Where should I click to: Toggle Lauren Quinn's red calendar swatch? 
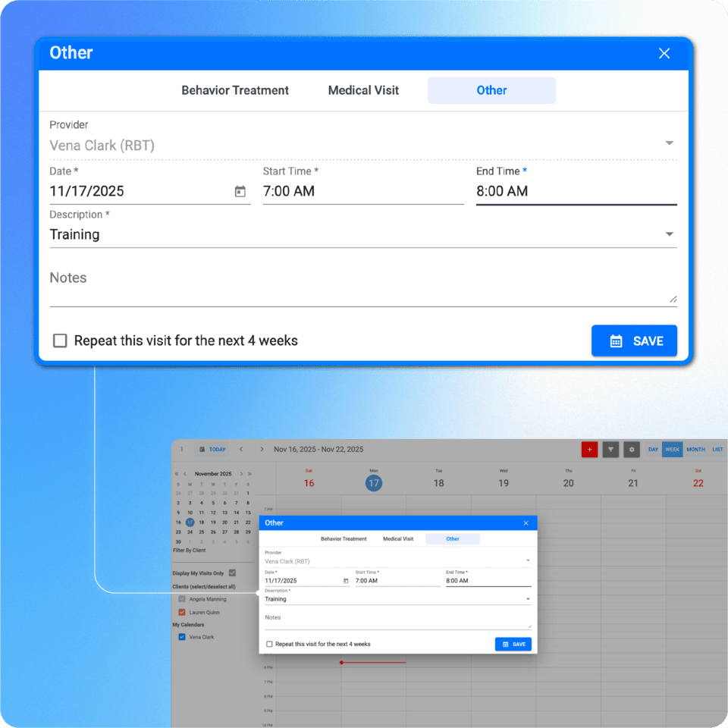[x=181, y=612]
